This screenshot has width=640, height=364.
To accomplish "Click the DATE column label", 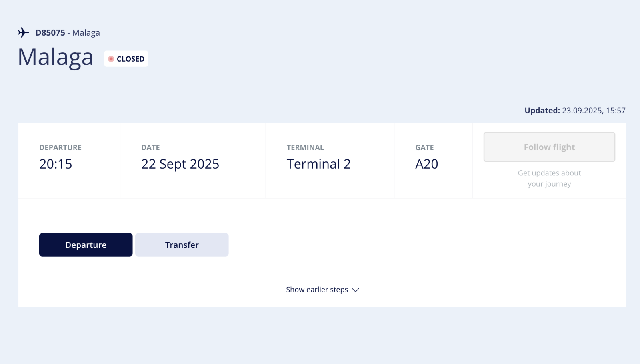I will 150,147.
